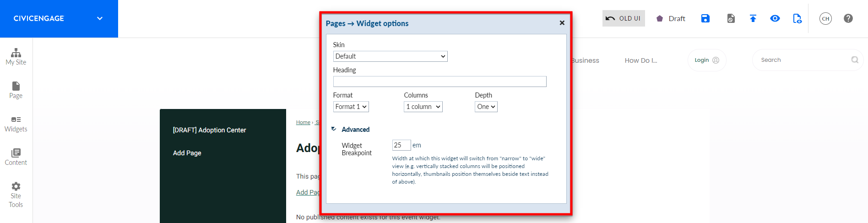
Task: Switch back to OLD UI
Action: click(x=624, y=18)
